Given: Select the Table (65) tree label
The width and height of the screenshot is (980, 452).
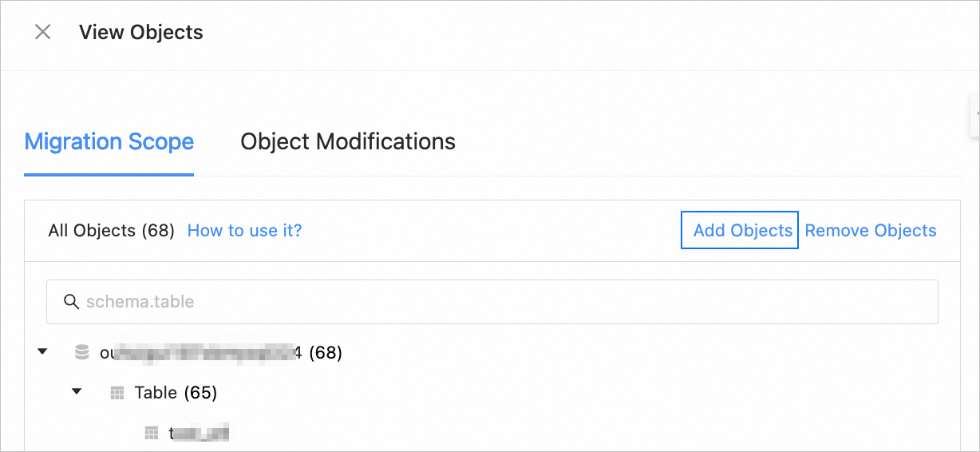Looking at the screenshot, I should (176, 393).
